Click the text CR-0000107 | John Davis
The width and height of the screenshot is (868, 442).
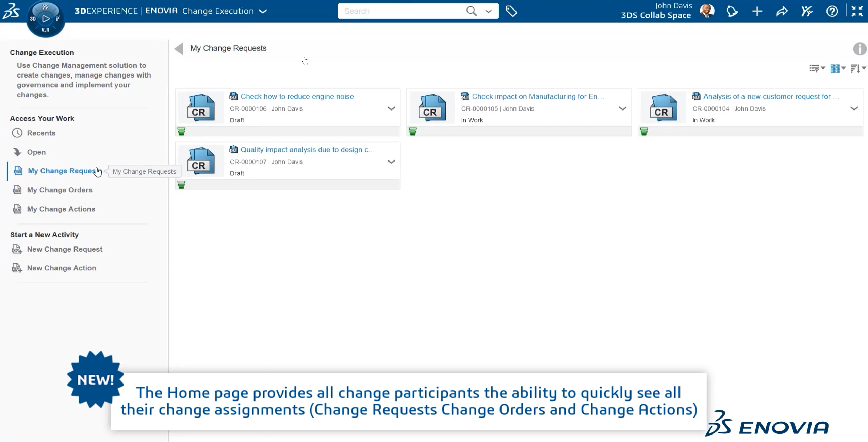coord(266,162)
